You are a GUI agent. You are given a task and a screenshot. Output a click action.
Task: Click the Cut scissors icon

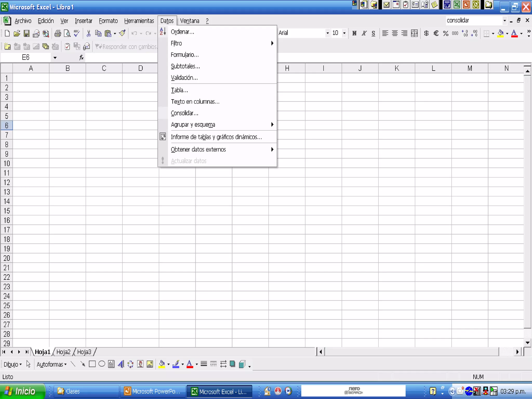[x=89, y=33]
